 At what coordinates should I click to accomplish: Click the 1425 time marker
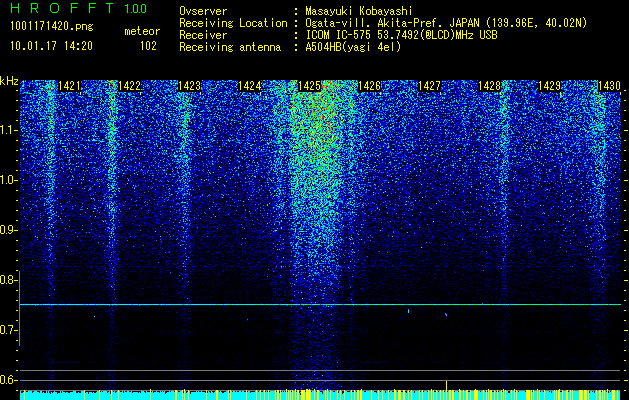309,86
